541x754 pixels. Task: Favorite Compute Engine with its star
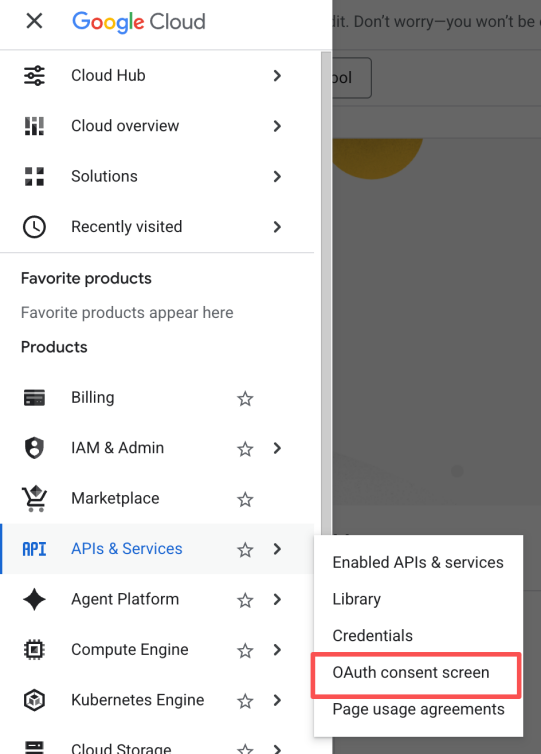coord(245,650)
